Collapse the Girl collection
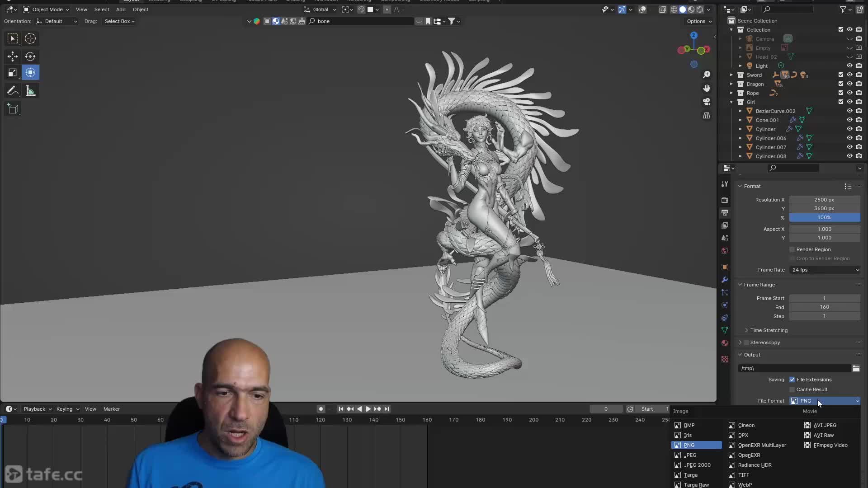Screen dimensions: 868x488 [731, 102]
